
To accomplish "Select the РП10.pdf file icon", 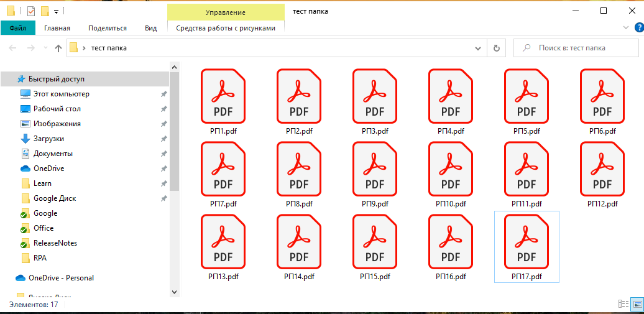I will (x=451, y=169).
